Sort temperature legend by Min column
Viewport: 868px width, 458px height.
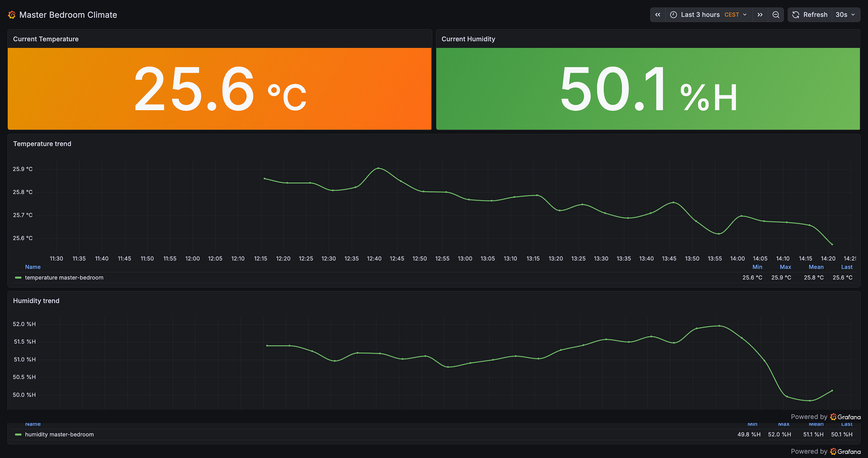[757, 267]
